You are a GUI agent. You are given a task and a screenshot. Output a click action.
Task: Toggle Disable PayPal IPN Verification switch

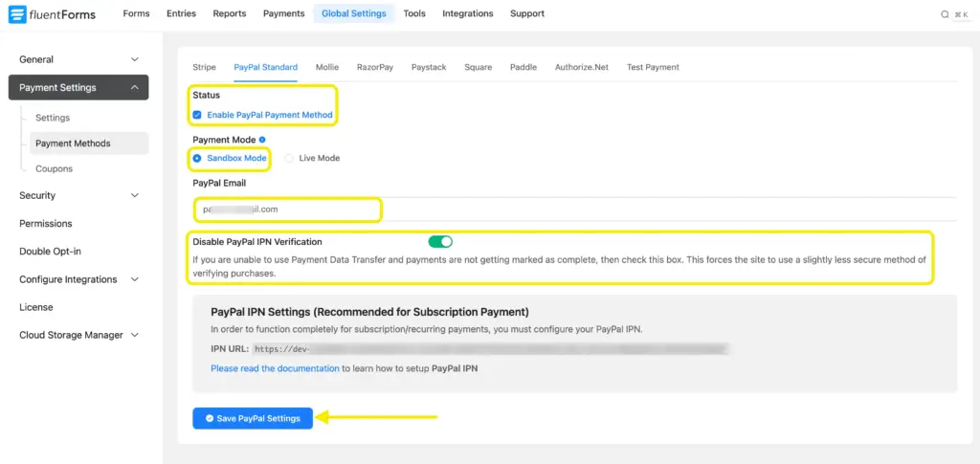(440, 242)
